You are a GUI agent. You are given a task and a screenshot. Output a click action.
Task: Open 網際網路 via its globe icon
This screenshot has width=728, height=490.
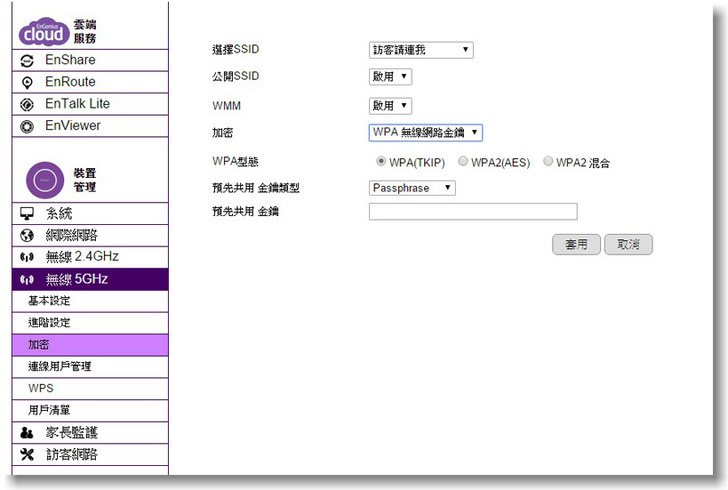27,236
